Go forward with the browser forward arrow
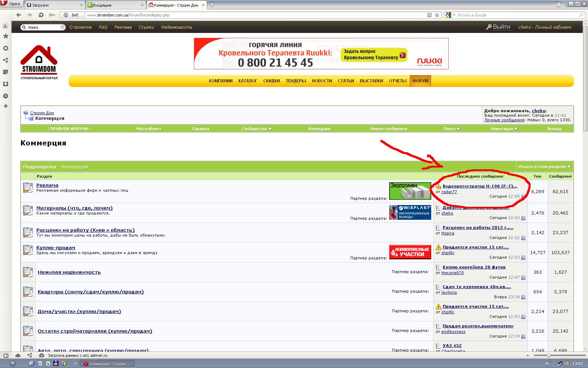The height and width of the screenshot is (368, 588). click(30, 15)
